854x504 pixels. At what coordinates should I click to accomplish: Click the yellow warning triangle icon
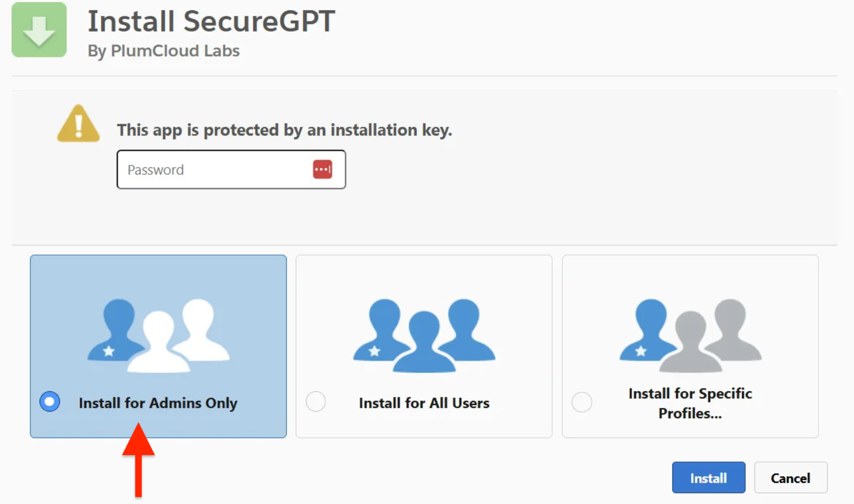pyautogui.click(x=78, y=124)
